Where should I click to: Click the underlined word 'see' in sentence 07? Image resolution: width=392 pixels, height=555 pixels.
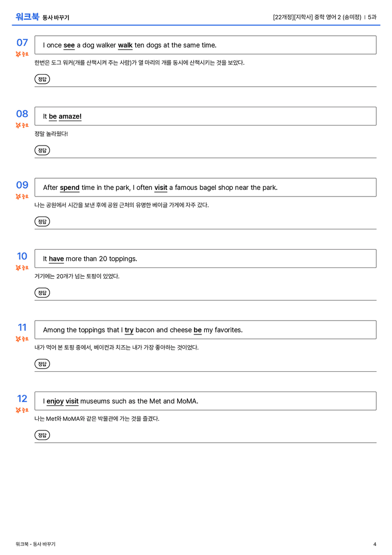69,45
